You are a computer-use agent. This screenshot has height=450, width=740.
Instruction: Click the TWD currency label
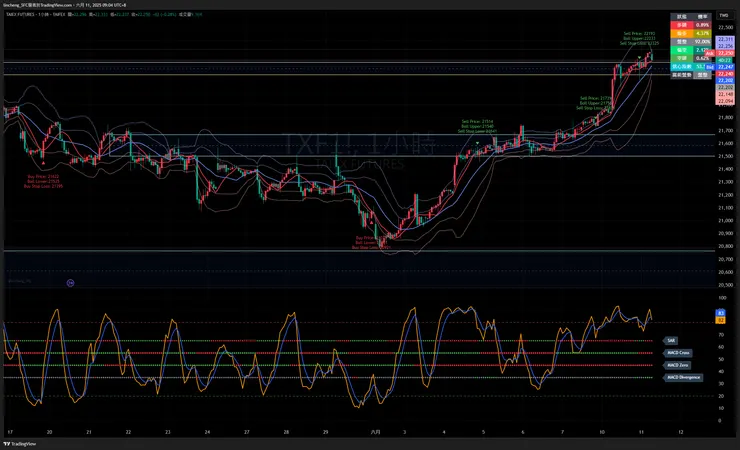click(x=723, y=16)
